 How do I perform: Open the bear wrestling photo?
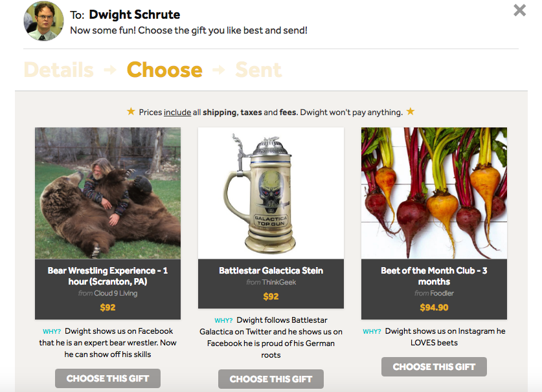[x=107, y=193]
